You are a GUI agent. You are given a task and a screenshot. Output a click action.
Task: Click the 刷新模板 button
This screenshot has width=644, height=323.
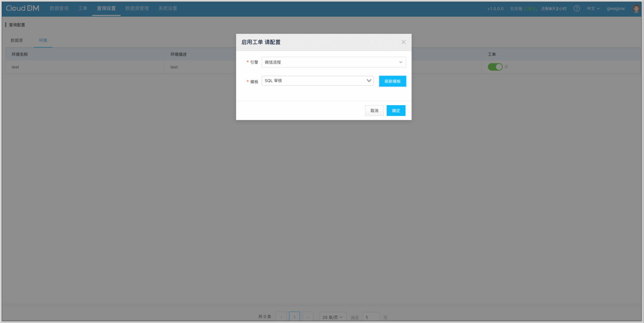(x=392, y=81)
